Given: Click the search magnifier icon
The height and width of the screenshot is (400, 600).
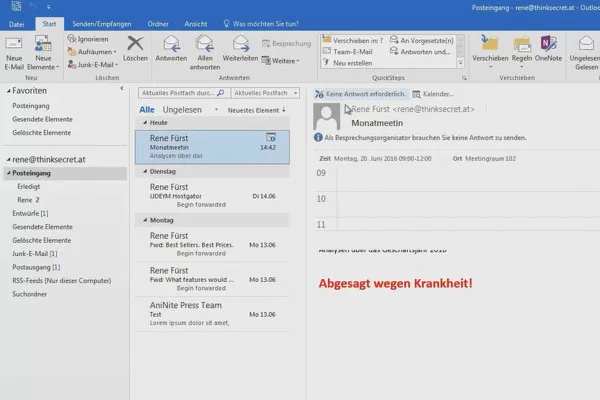Looking at the screenshot, I should click(x=221, y=93).
